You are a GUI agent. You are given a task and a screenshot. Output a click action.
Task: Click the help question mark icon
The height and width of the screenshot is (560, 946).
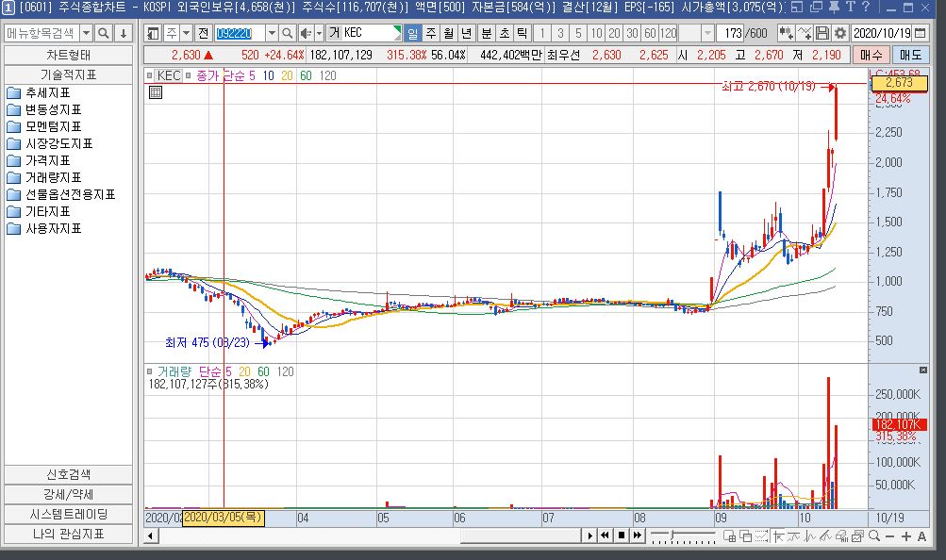pos(867,8)
